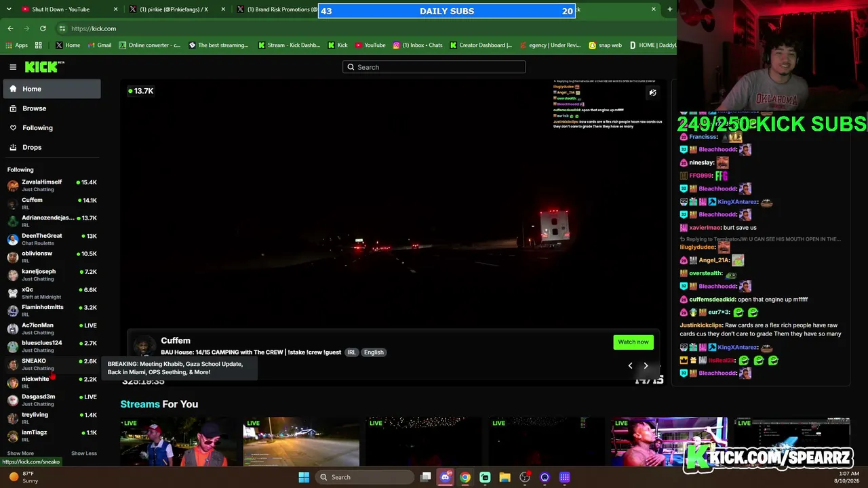The height and width of the screenshot is (488, 868).
Task: Open the (1) Inbox • Chats bookmark
Action: click(418, 45)
